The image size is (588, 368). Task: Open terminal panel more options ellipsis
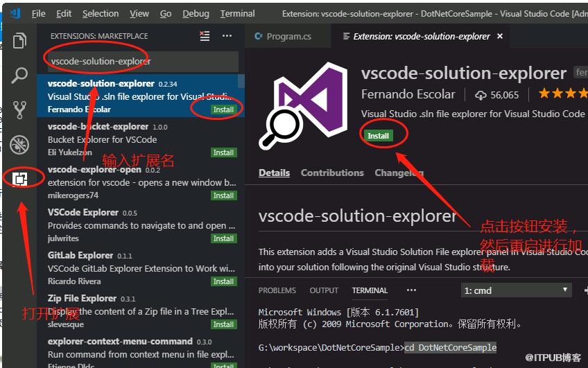411,290
